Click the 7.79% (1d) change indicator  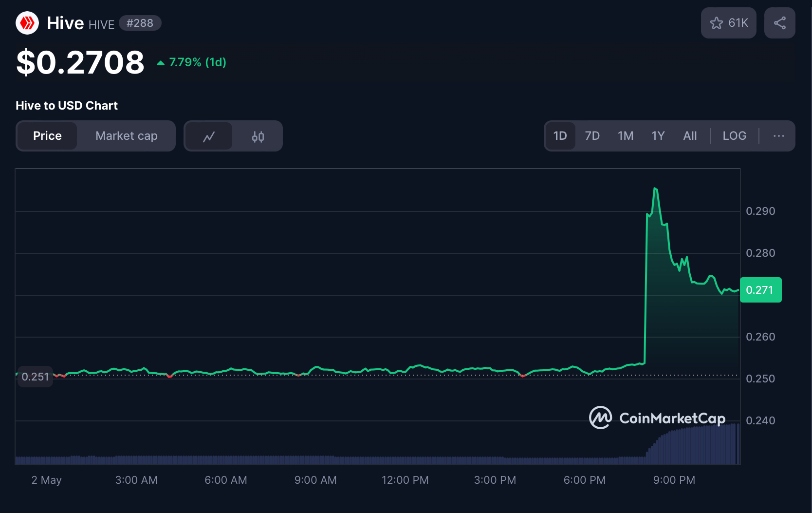pos(191,62)
